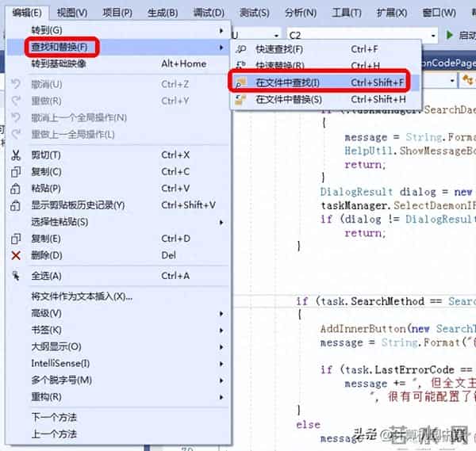Open the 扩展(X) menu
476x451 pixels.
click(x=392, y=13)
